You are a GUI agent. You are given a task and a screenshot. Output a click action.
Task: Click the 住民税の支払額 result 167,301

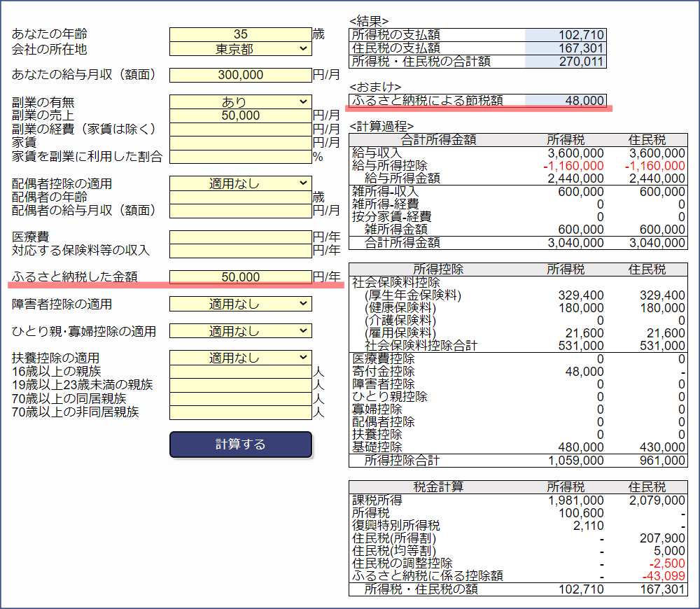click(x=581, y=48)
